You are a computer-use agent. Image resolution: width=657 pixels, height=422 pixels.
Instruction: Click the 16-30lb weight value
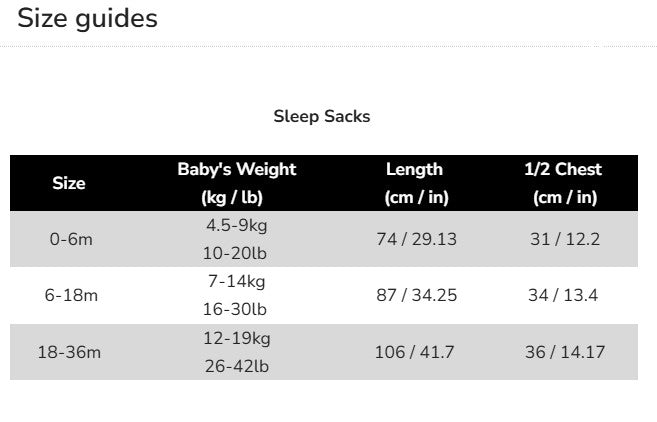[235, 309]
